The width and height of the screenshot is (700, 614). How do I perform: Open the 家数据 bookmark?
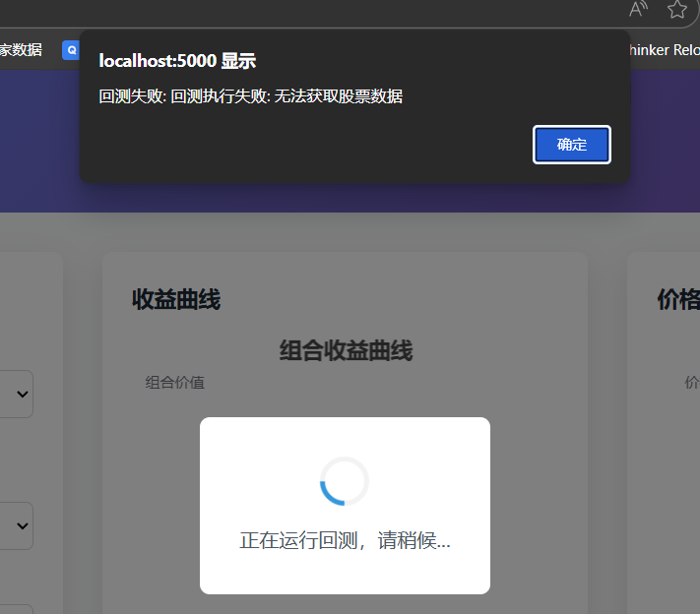[x=21, y=50]
